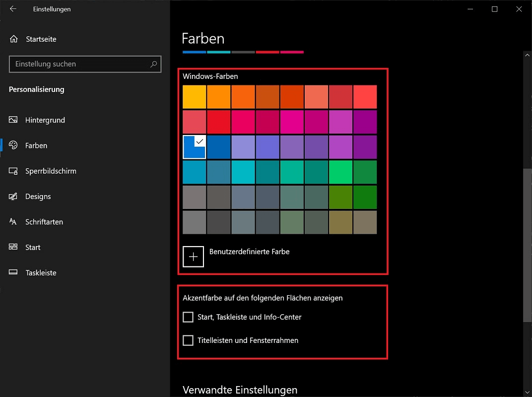Click the Farben page title

coord(203,38)
